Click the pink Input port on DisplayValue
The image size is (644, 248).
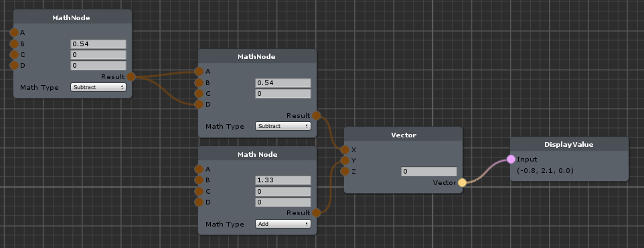coord(511,159)
